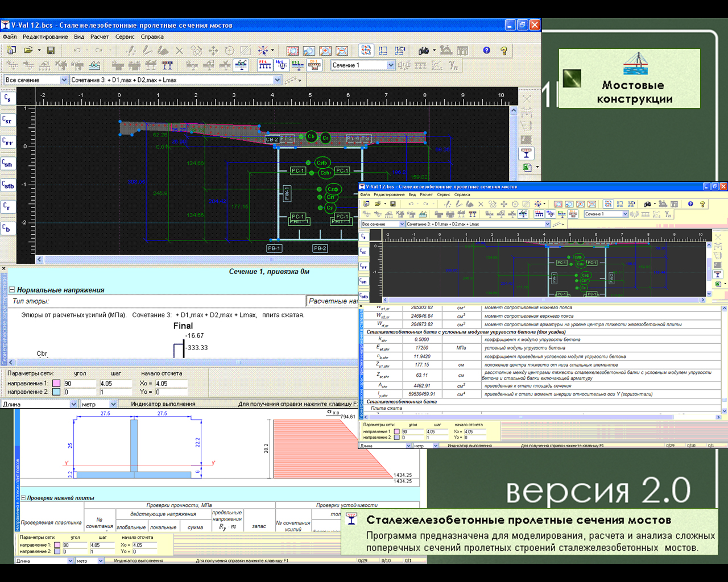Click the 'Мостовые конструкции' banner

tap(630, 78)
